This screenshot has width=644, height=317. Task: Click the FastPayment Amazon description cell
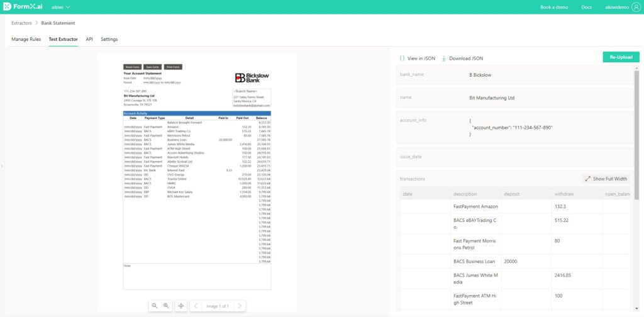pyautogui.click(x=475, y=206)
